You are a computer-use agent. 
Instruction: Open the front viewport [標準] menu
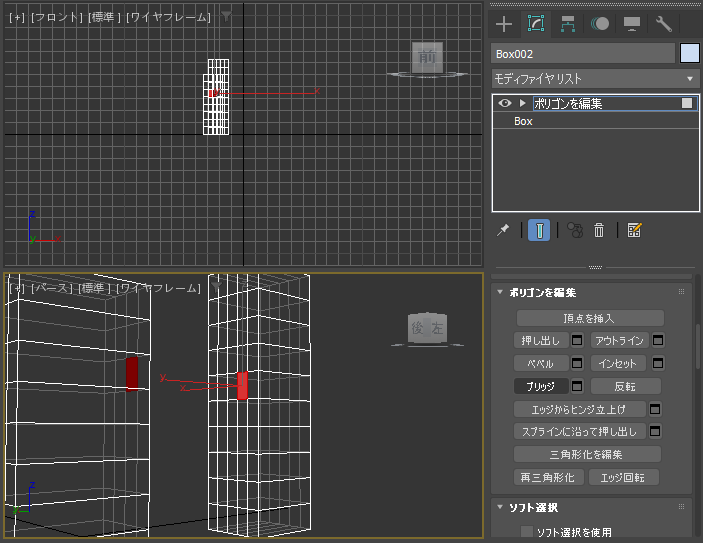click(x=104, y=17)
